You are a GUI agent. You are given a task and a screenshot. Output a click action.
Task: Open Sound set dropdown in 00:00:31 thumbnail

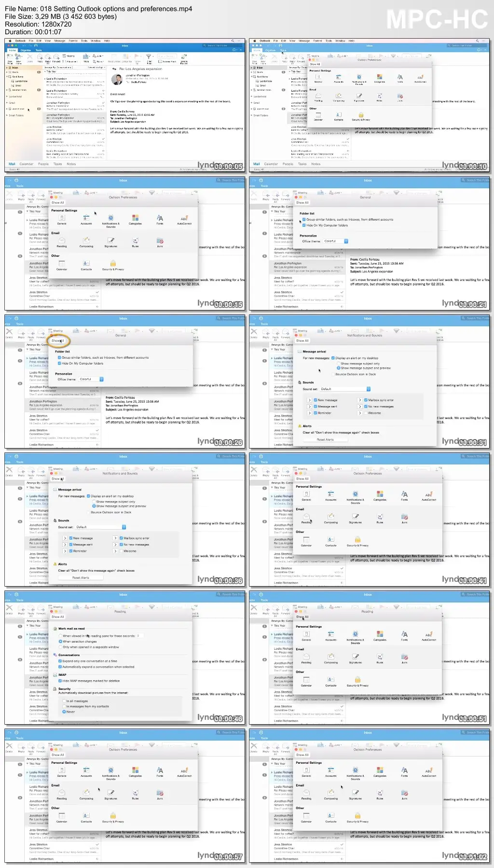pos(345,389)
